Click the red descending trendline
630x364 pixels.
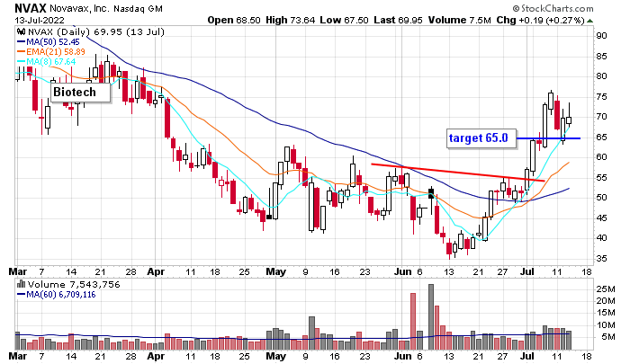(x=457, y=173)
